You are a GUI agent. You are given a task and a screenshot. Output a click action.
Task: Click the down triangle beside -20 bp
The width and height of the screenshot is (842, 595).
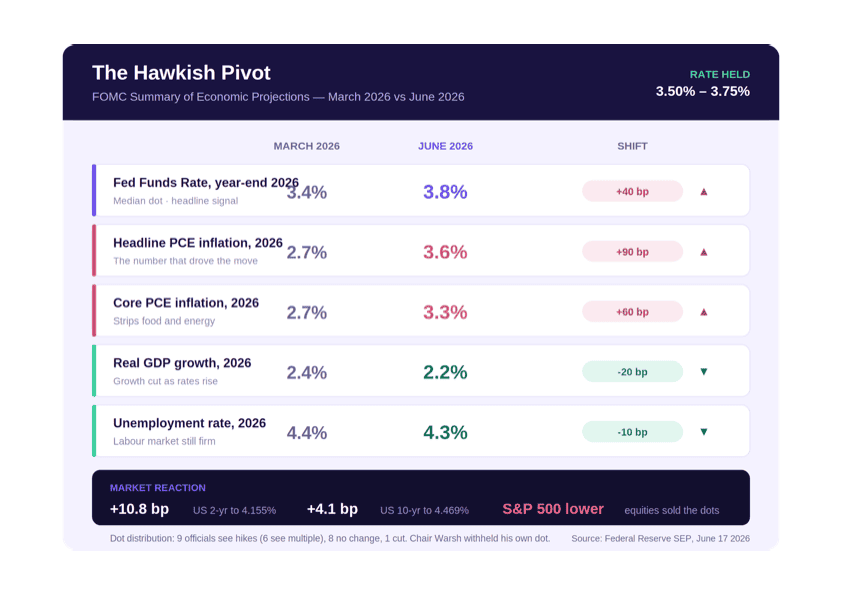pyautogui.click(x=703, y=372)
